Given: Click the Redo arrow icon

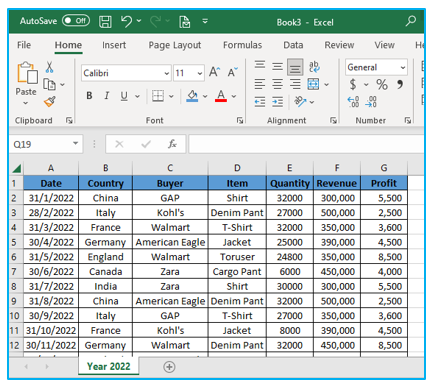Looking at the screenshot, I should tap(156, 22).
